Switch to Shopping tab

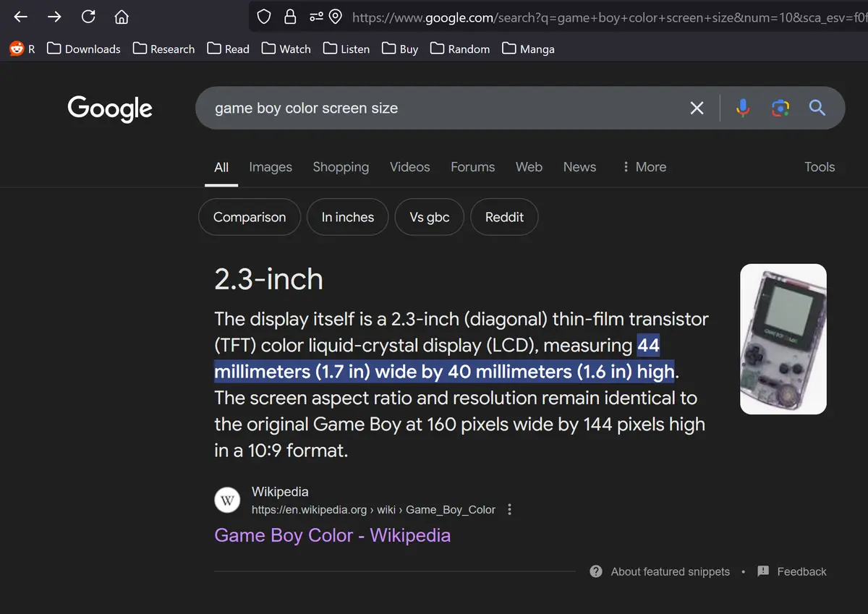[x=341, y=167]
